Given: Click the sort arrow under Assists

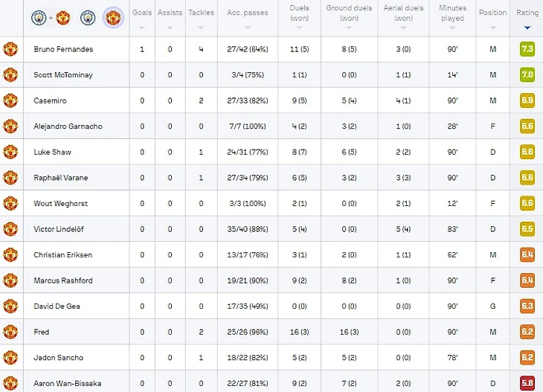Looking at the screenshot, I should (170, 28).
